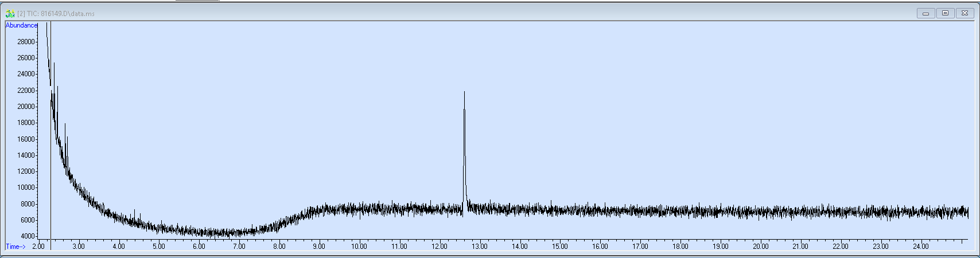Click the 12.00 tick label on time axis
The width and height of the screenshot is (980, 258).
[x=440, y=247]
